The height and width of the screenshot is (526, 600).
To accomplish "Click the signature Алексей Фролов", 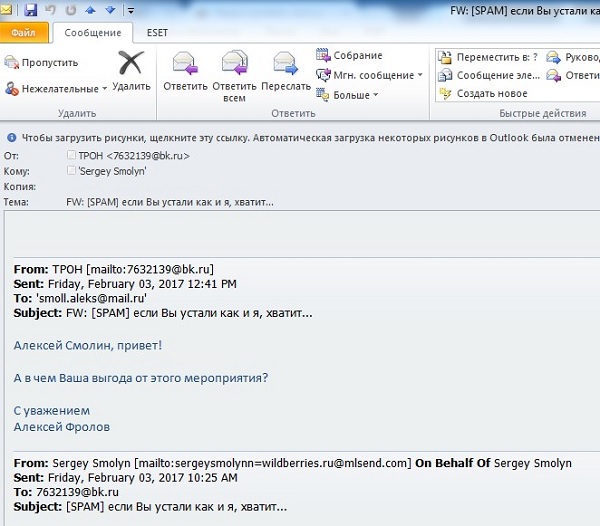I will (62, 427).
